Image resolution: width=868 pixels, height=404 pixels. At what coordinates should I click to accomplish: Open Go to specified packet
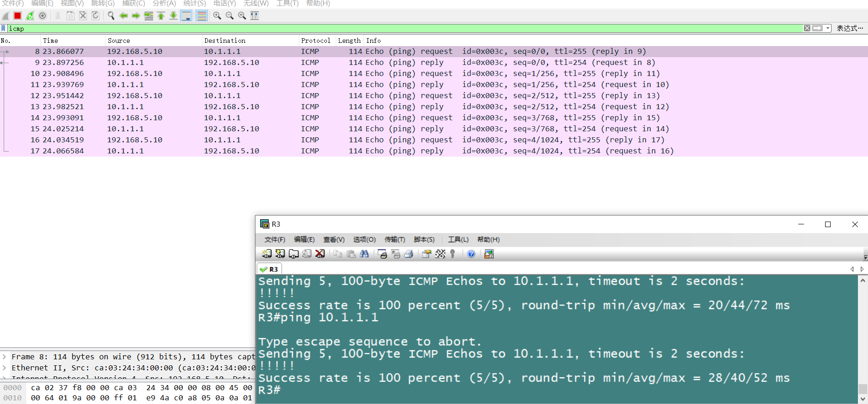pyautogui.click(x=149, y=16)
